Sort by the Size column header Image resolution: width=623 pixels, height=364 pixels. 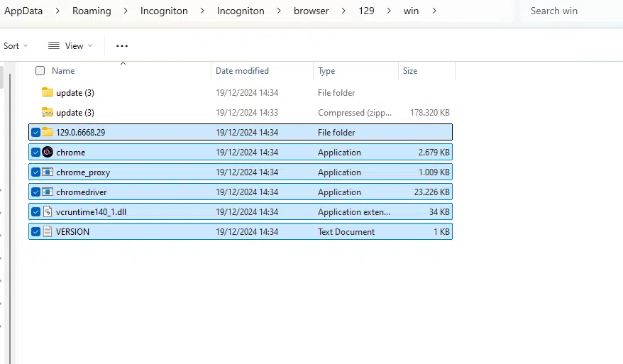pos(410,71)
